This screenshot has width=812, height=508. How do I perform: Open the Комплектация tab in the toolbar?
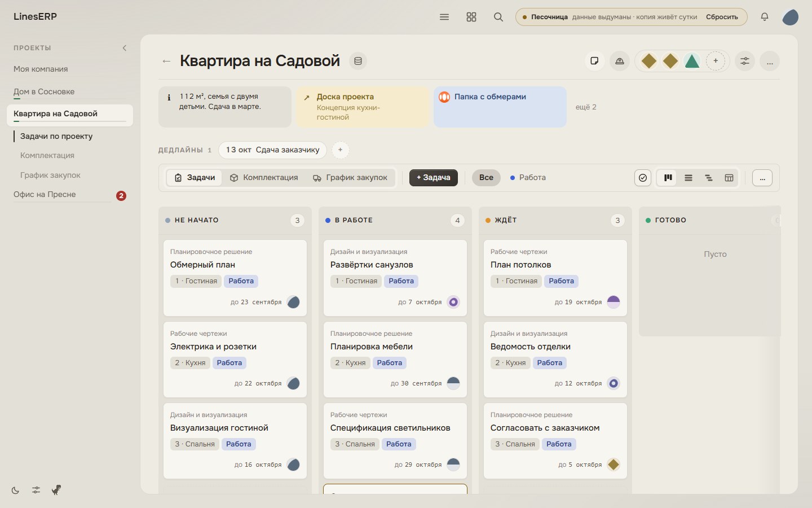[264, 178]
